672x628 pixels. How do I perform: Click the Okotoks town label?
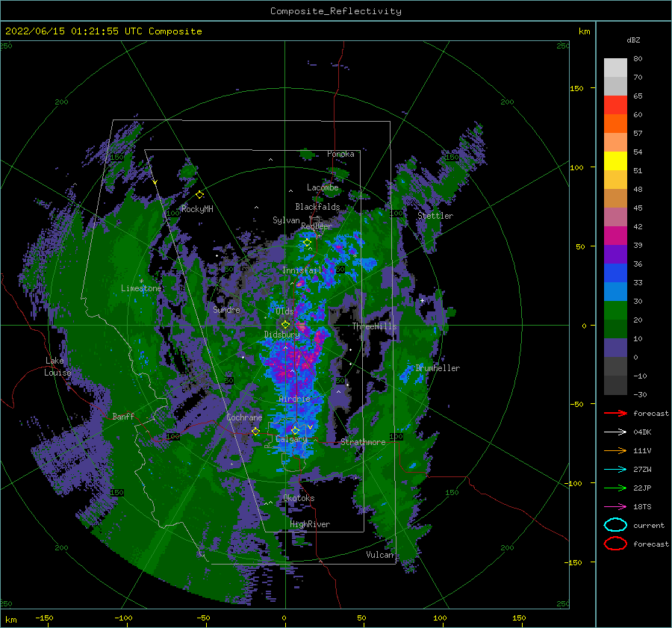click(x=299, y=498)
